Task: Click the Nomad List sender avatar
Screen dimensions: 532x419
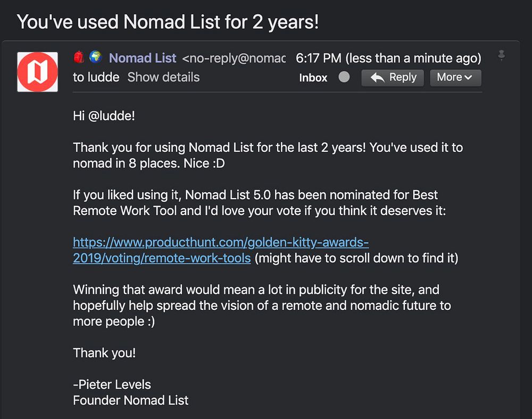Action: [x=37, y=71]
